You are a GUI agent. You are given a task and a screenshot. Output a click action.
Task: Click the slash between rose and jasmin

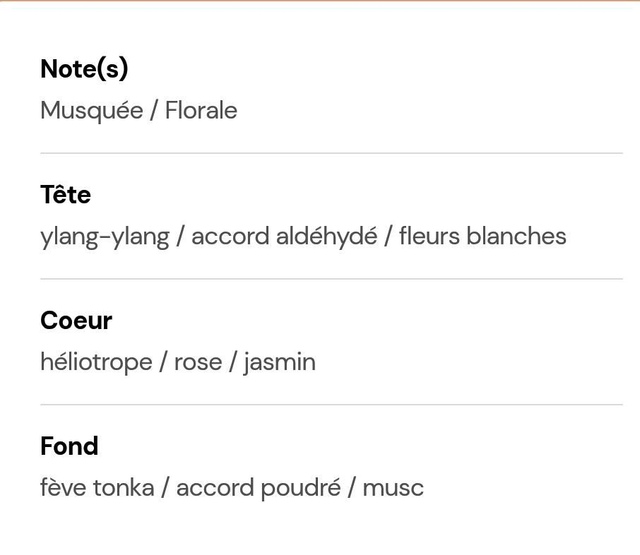point(232,362)
